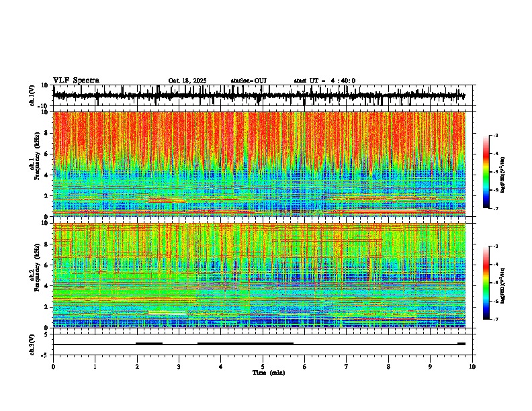Click the "4" kHz tick on ch.2 spectrogram

click(x=47, y=286)
